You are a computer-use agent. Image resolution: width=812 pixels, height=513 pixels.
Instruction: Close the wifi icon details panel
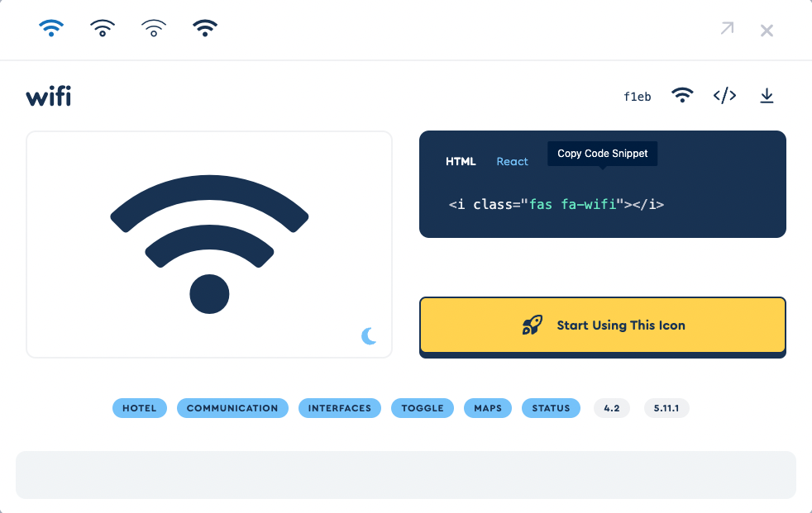click(767, 31)
